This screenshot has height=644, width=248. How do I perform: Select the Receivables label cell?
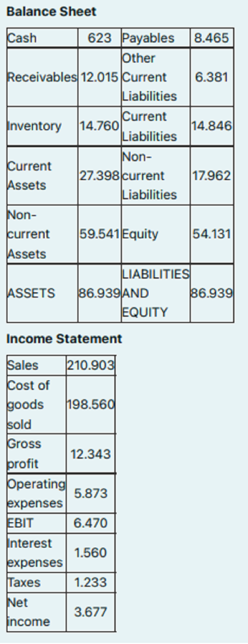tap(42, 77)
